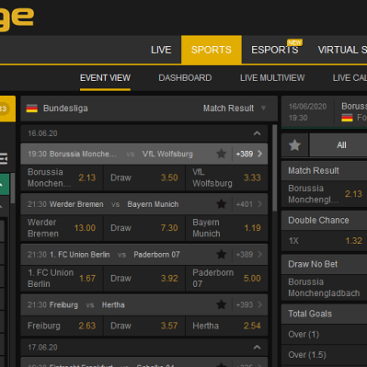Collapse the 16.06.20 date group

pos(257,133)
